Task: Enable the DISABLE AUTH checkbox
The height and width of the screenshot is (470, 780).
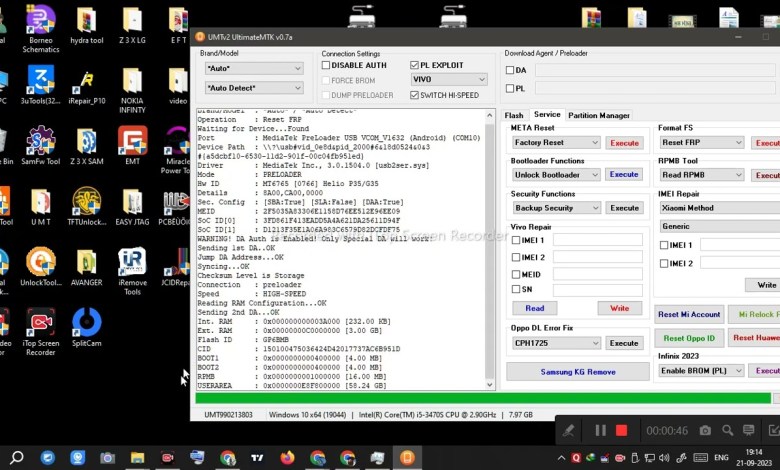Action: pos(326,66)
